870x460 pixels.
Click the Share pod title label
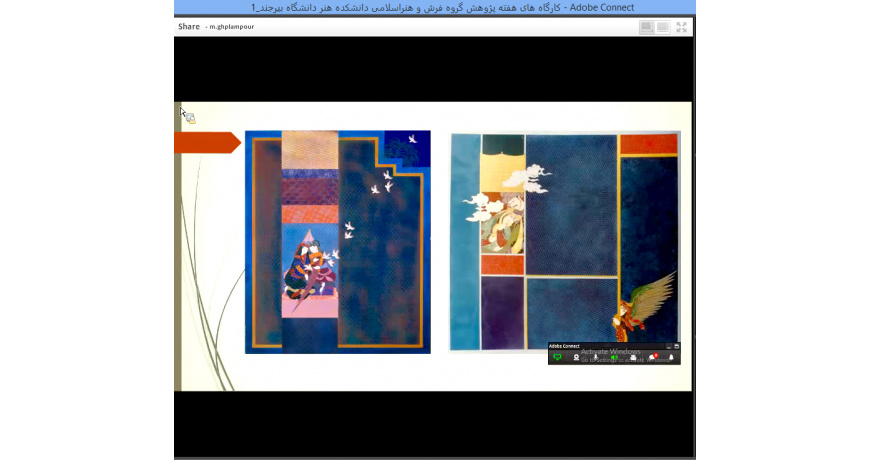(x=189, y=27)
